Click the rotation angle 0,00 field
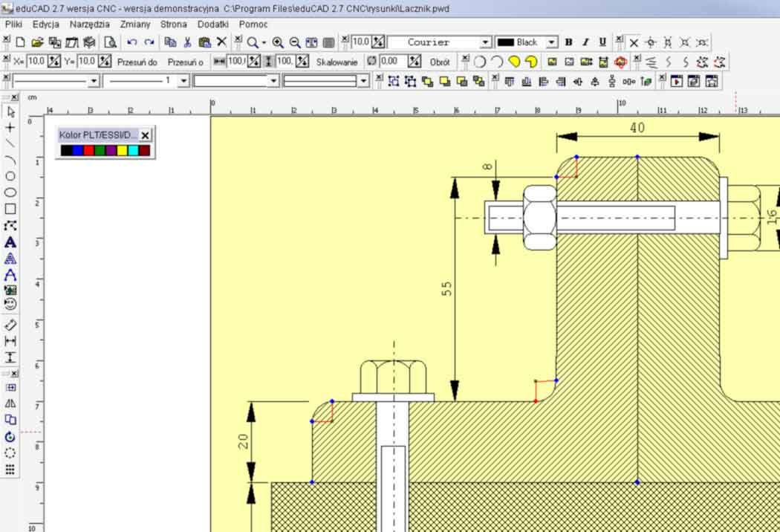This screenshot has height=532, width=780. click(x=393, y=62)
